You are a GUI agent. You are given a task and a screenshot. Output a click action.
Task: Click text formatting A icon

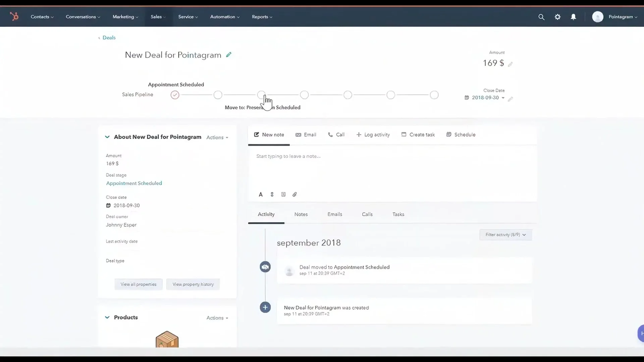tap(261, 194)
